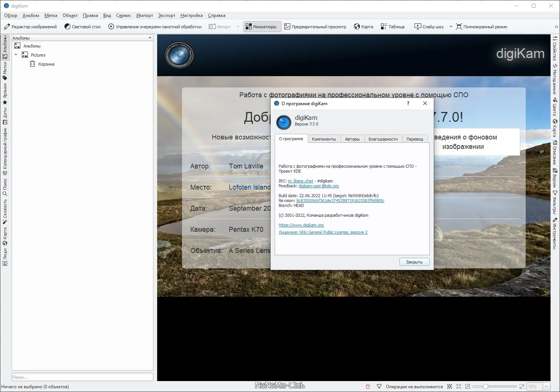Open the Цвета colors sidebar tab
560x392 pixels.
[555, 107]
